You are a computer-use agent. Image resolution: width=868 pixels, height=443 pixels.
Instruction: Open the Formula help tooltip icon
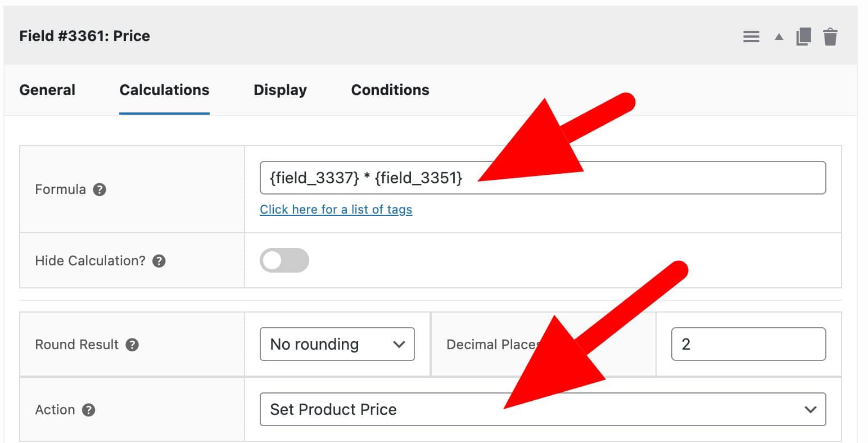pos(100,189)
